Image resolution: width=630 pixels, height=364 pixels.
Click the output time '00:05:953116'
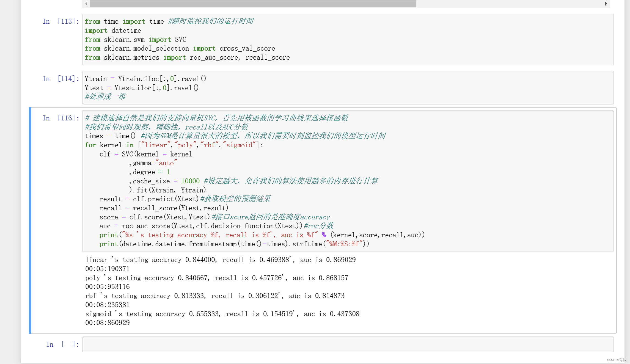pos(108,287)
